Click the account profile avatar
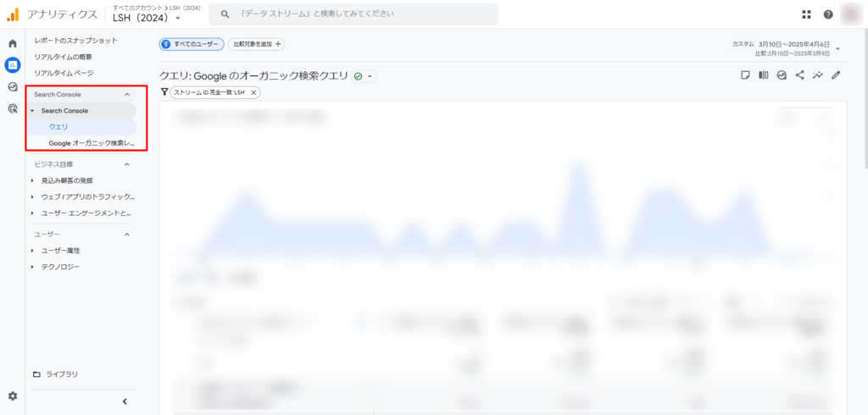 (x=849, y=14)
